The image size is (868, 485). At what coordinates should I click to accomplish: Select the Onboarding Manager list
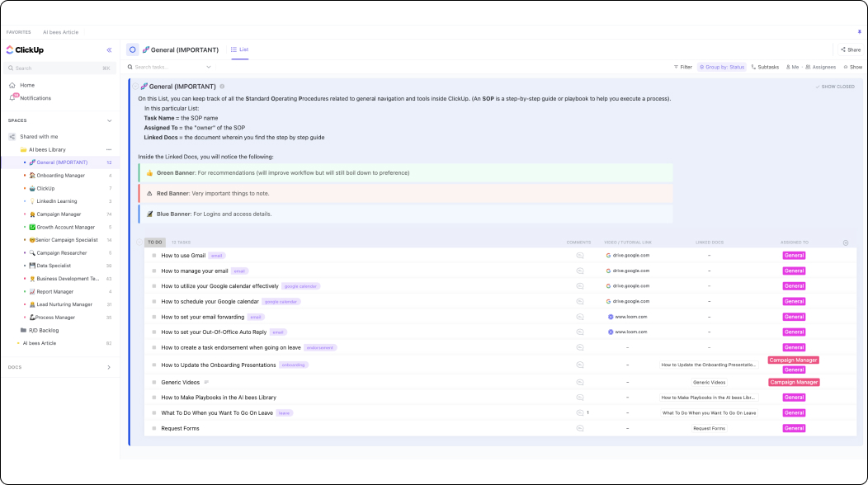[x=60, y=176]
